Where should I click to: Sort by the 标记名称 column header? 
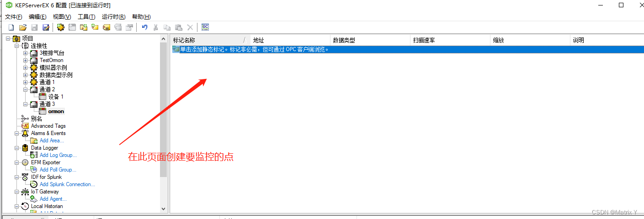211,40
